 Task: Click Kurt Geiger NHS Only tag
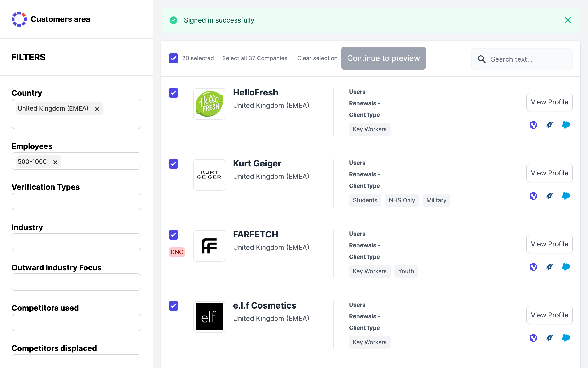(402, 200)
